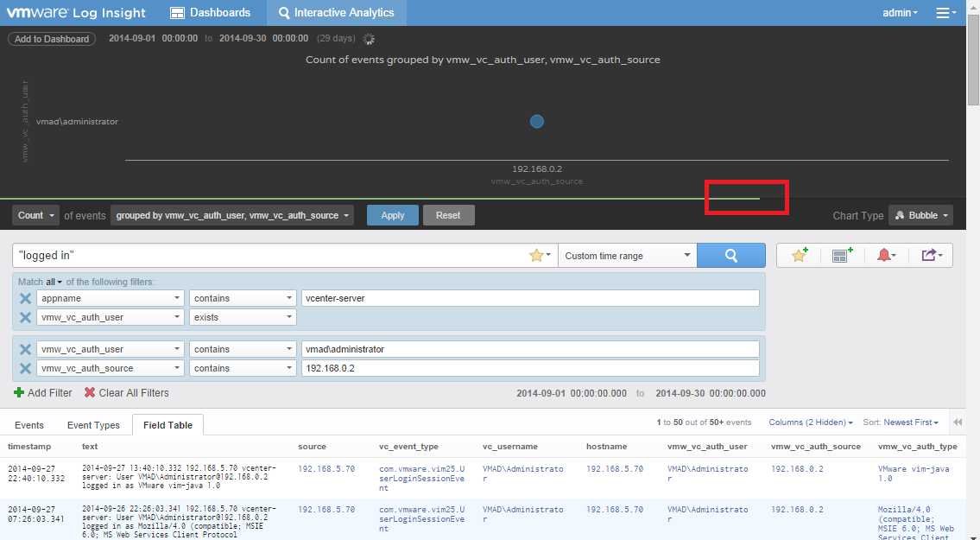Change Sort Newest First option
This screenshot has height=540, width=980.
(x=911, y=422)
